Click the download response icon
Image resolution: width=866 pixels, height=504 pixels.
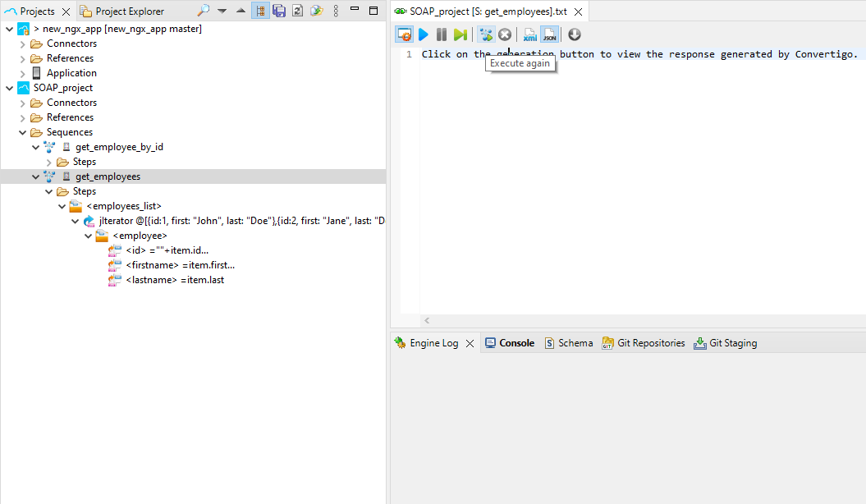point(574,34)
